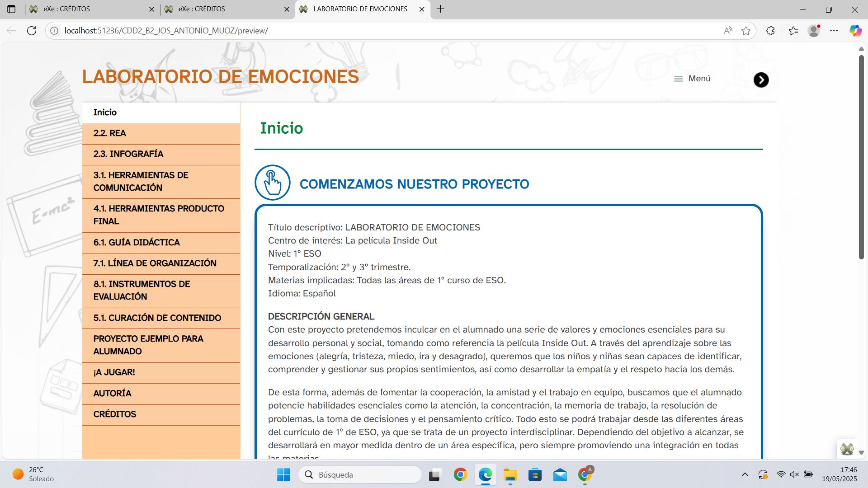Close the LABORATORIO DE EMOCIONES tab
This screenshot has height=488, width=868.
point(422,9)
